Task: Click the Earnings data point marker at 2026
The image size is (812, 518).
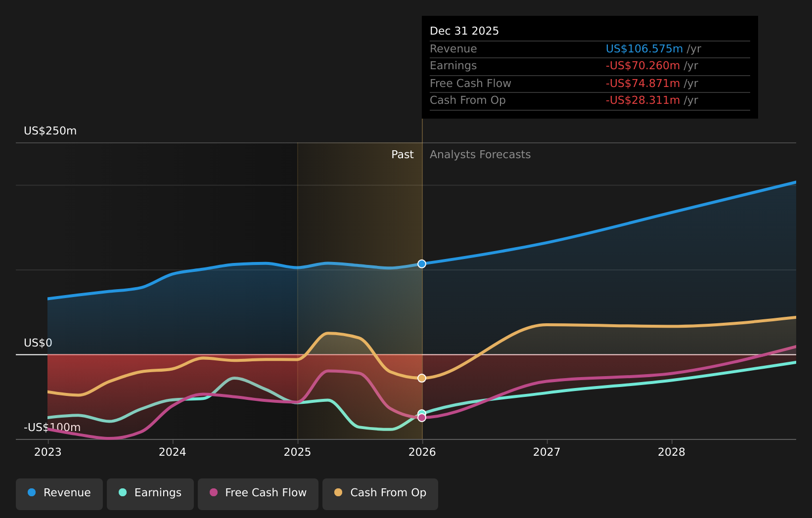Action: [x=421, y=412]
